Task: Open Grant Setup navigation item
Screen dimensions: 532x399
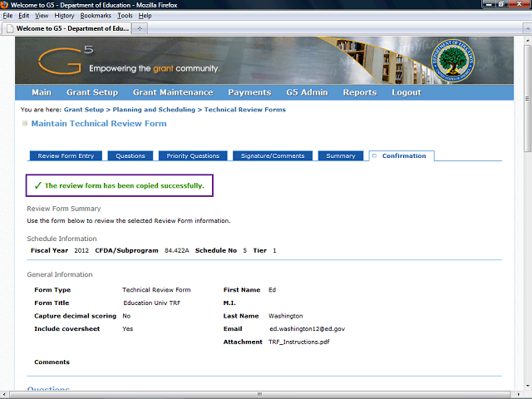Action: click(x=92, y=92)
